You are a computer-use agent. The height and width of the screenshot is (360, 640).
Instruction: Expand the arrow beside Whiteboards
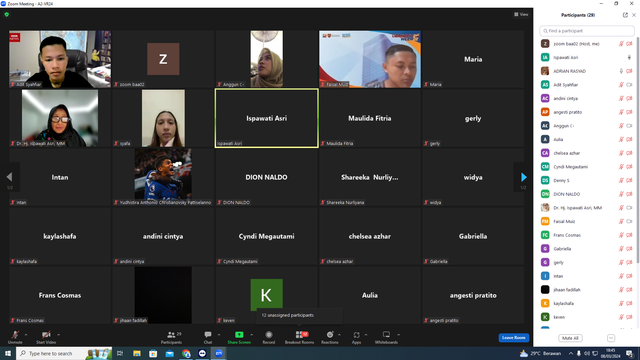398,335
